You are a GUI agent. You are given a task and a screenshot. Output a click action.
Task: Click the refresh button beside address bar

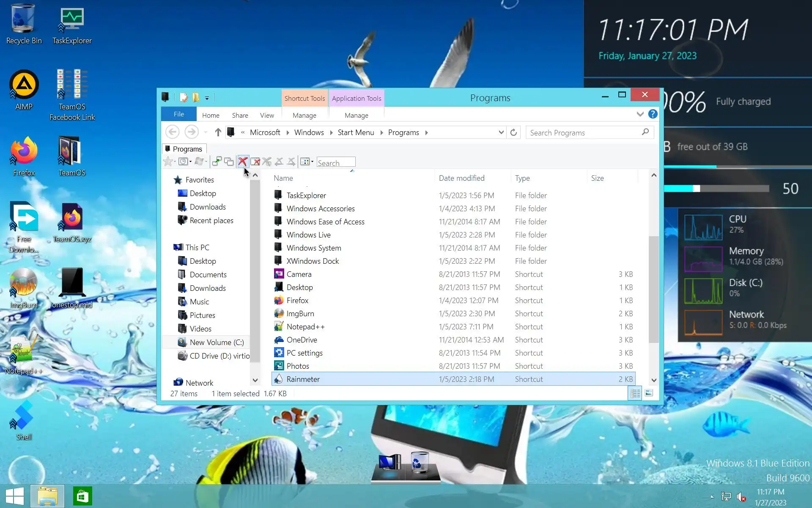point(513,133)
